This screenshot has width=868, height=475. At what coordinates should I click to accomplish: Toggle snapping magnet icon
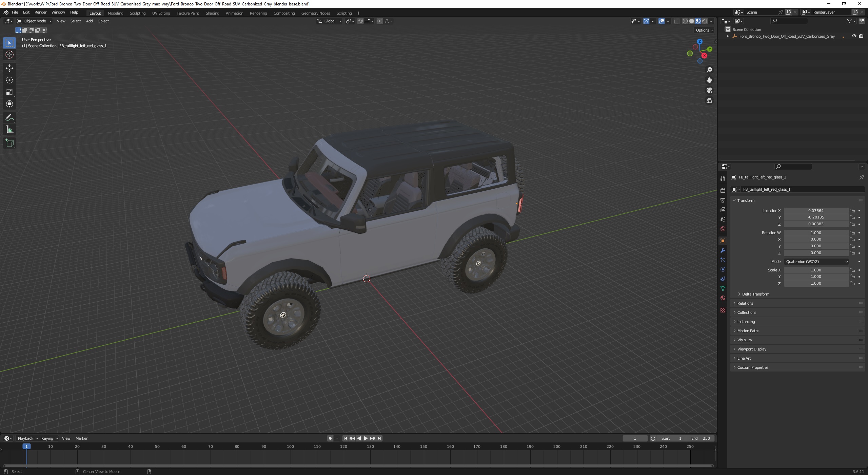[360, 21]
